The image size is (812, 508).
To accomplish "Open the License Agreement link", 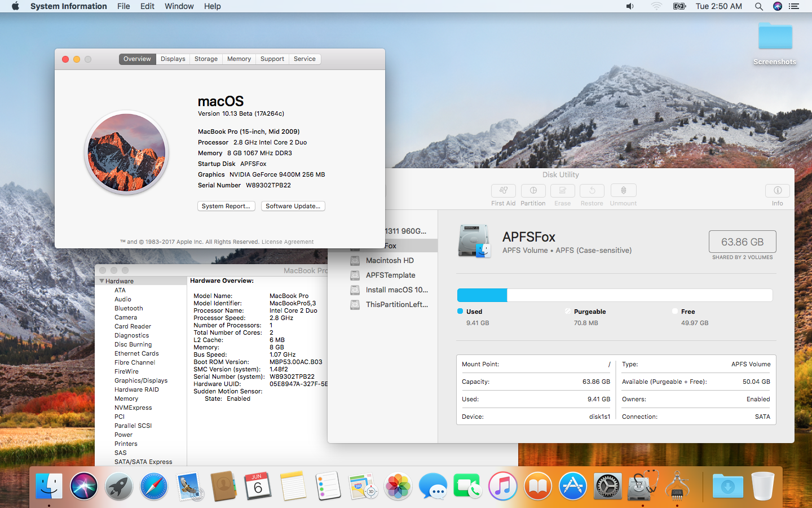I will coord(288,242).
